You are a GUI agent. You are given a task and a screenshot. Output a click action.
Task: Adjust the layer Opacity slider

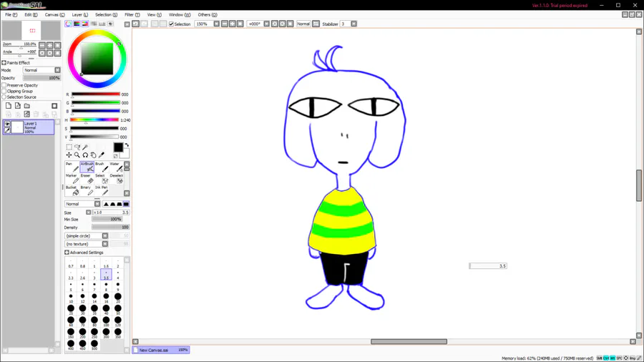(42, 78)
